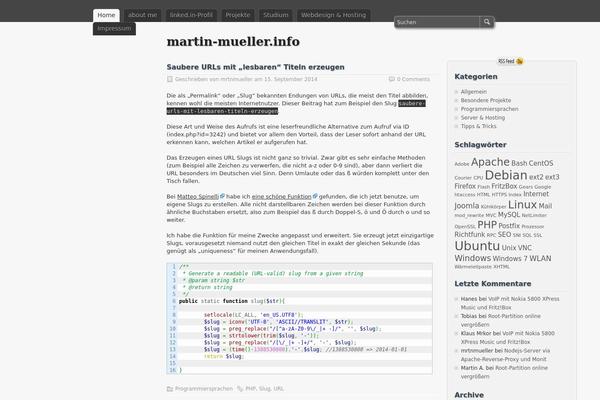This screenshot has height=400, width=600.
Task: Open the Programmiersprachen sidebar category
Action: 489,109
